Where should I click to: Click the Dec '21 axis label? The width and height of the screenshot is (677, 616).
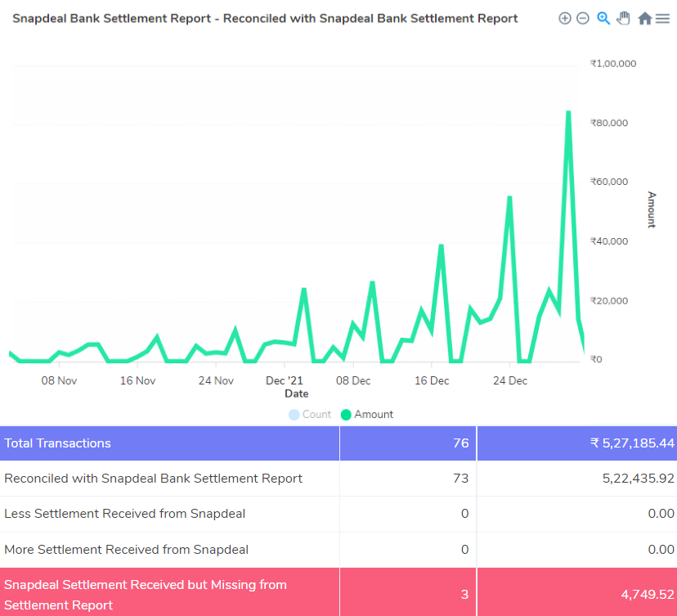[x=284, y=380]
